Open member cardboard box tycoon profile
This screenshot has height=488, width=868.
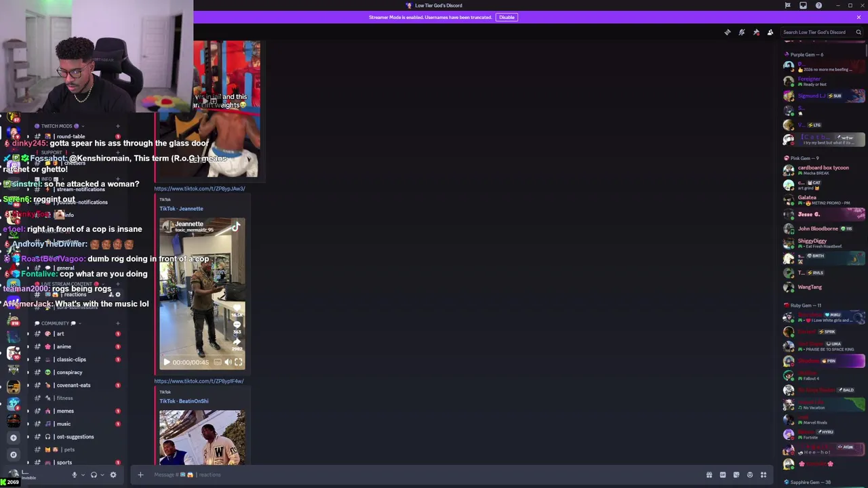pos(824,170)
